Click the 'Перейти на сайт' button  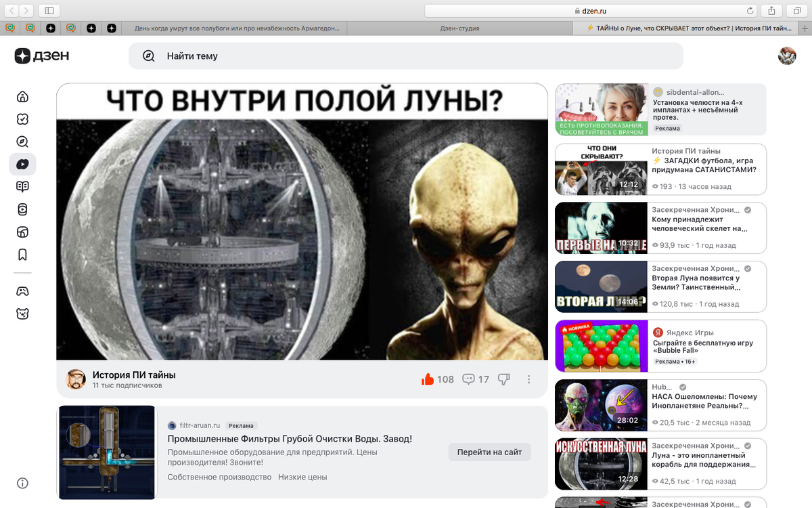(490, 452)
